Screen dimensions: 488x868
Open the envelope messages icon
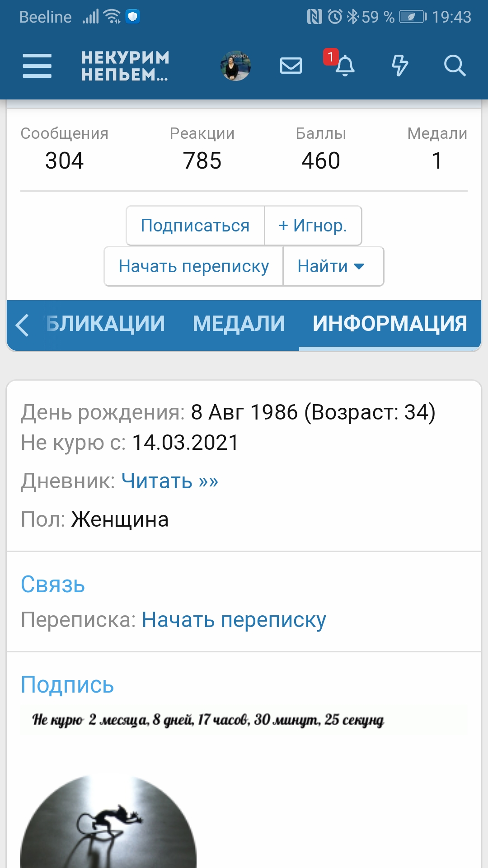click(291, 66)
